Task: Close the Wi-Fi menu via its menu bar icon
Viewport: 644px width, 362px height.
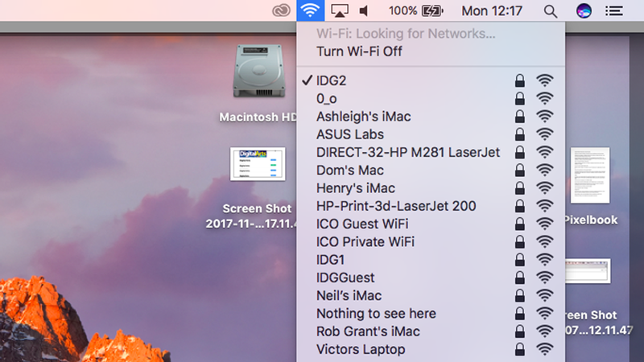Action: tap(311, 10)
